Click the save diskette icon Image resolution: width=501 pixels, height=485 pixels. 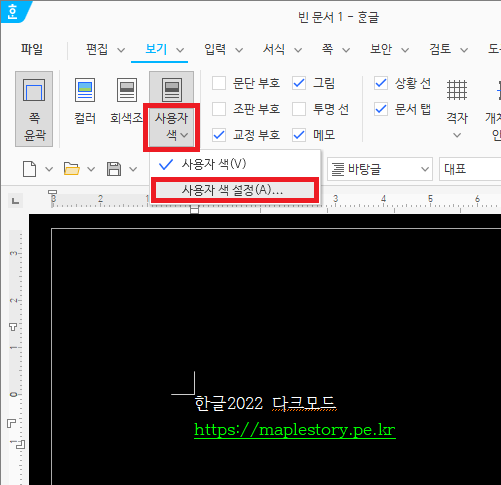tap(114, 169)
